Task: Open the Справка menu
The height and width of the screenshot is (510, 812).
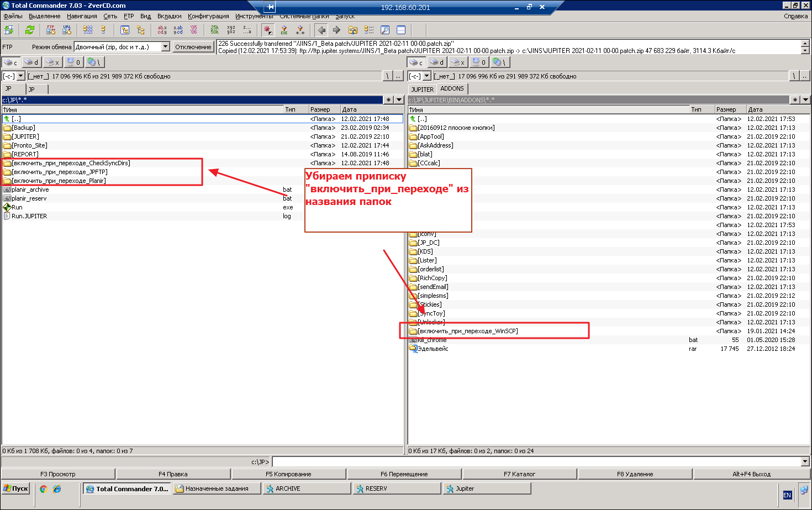Action: pos(795,16)
